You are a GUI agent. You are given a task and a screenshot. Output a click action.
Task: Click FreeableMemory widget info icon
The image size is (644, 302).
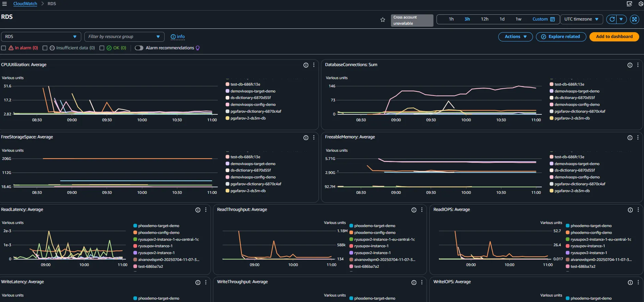coord(630,138)
